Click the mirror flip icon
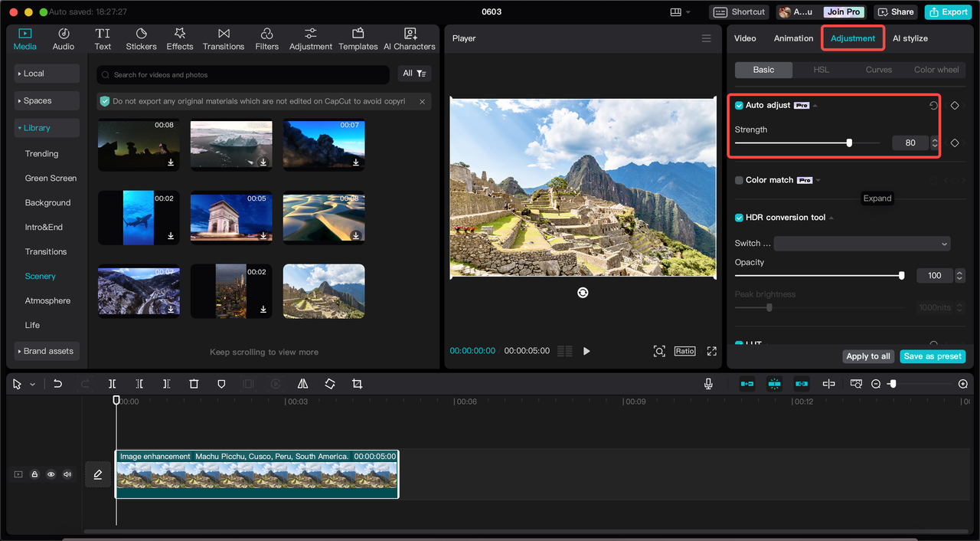Image resolution: width=980 pixels, height=541 pixels. 302,384
